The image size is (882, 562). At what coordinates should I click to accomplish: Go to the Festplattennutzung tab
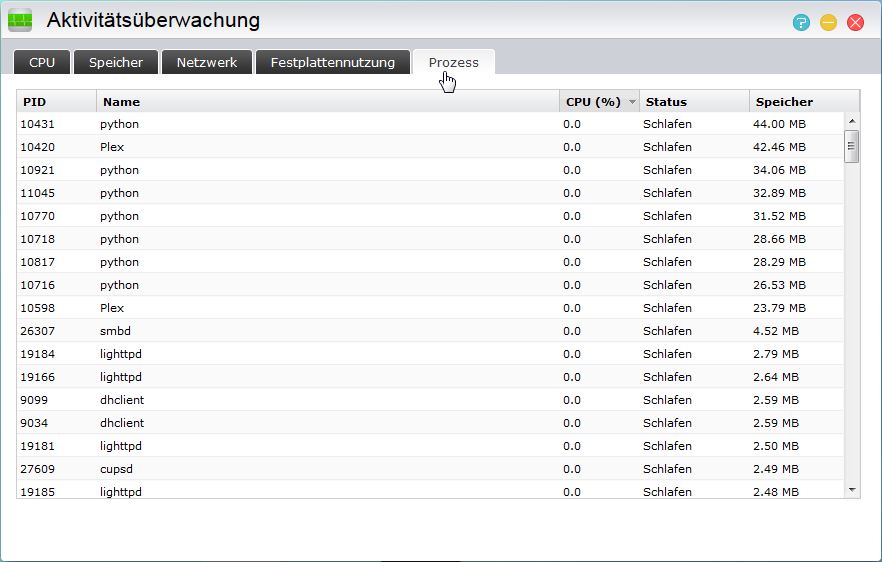[x=333, y=62]
